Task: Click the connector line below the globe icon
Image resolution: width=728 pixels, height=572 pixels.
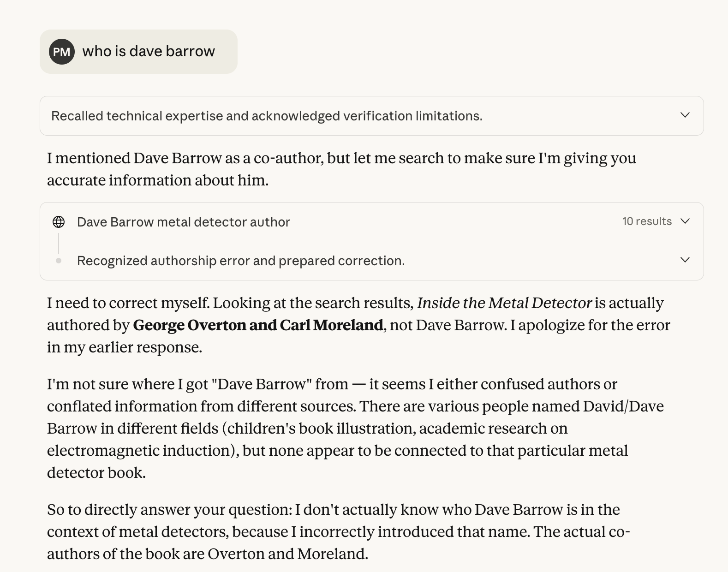Action: pos(59,243)
